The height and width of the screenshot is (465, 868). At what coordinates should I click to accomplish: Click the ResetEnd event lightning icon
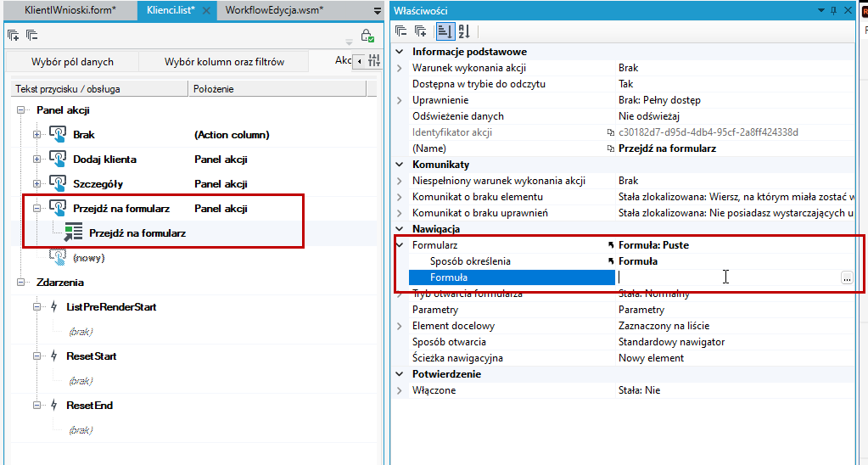tap(53, 406)
